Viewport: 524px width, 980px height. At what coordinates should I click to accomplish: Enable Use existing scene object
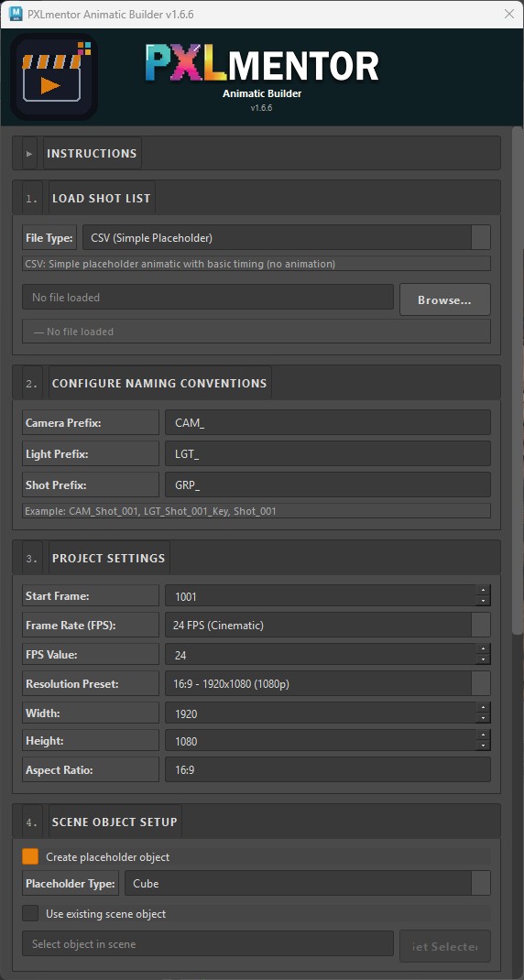pyautogui.click(x=30, y=913)
